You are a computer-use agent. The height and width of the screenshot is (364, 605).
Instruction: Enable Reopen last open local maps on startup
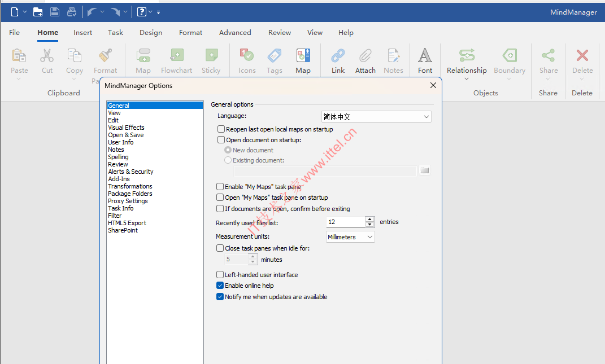[x=221, y=129]
